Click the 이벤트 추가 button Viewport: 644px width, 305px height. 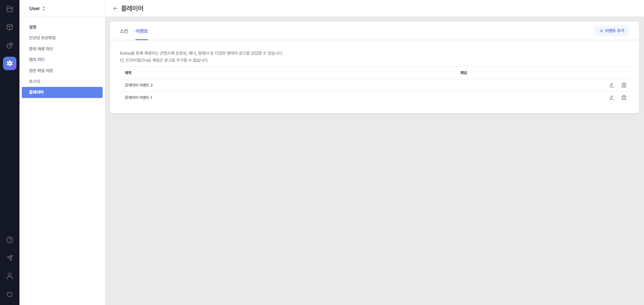(611, 31)
